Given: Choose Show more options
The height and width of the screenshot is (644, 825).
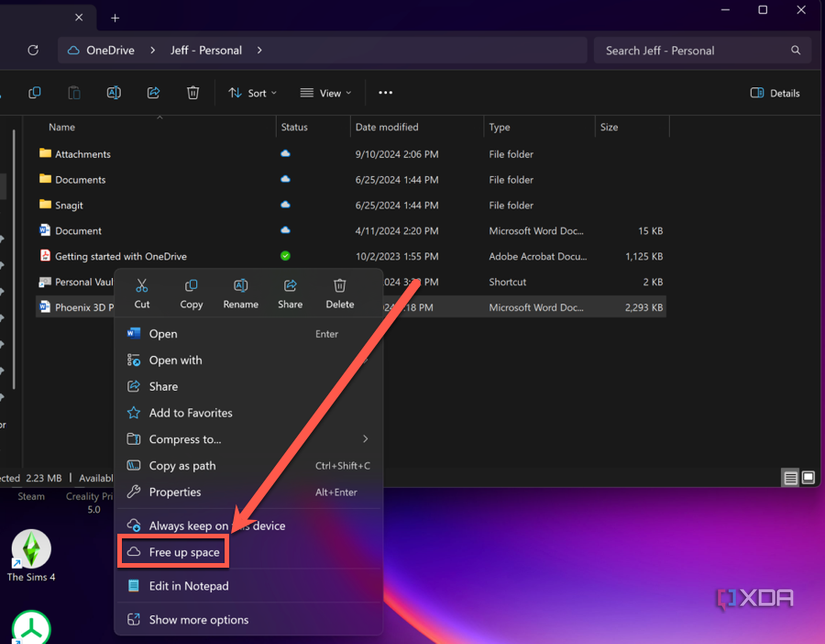Looking at the screenshot, I should [x=198, y=620].
